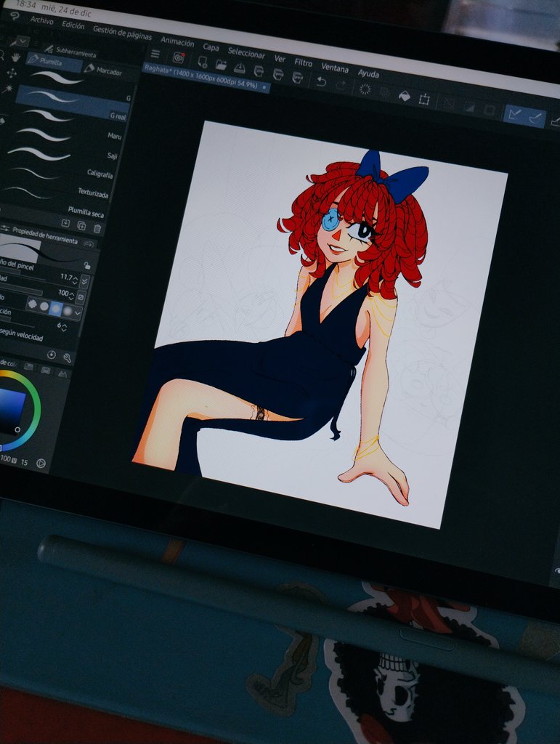
Task: Select the smooth round anti-aliasing option
Action: pyautogui.click(x=44, y=306)
